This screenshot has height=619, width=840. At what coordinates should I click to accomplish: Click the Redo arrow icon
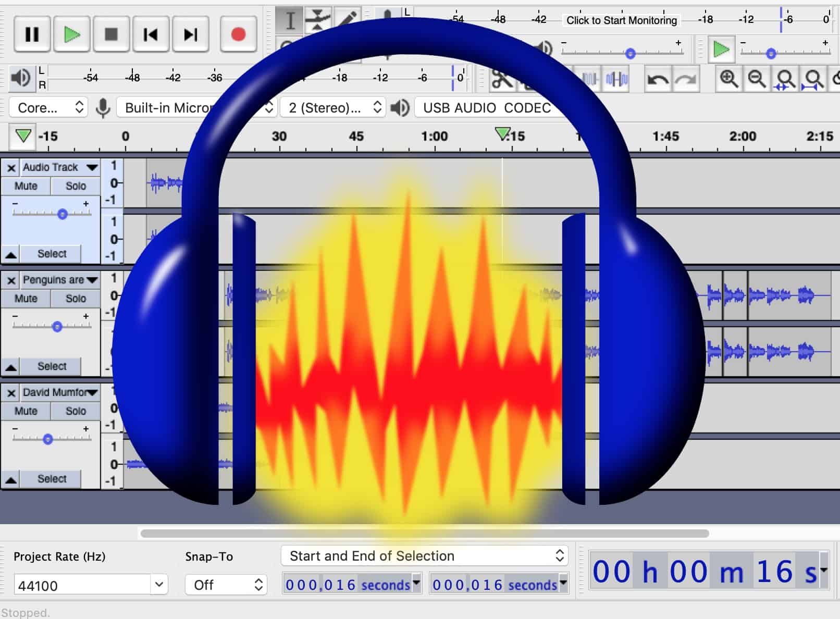tap(686, 79)
